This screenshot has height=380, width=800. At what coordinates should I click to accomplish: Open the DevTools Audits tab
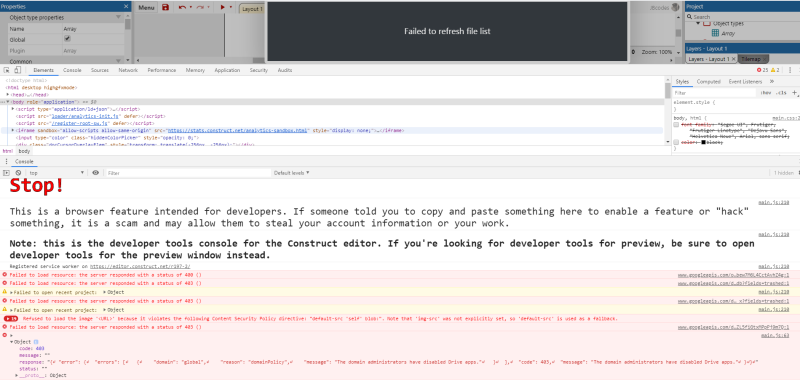[x=285, y=70]
